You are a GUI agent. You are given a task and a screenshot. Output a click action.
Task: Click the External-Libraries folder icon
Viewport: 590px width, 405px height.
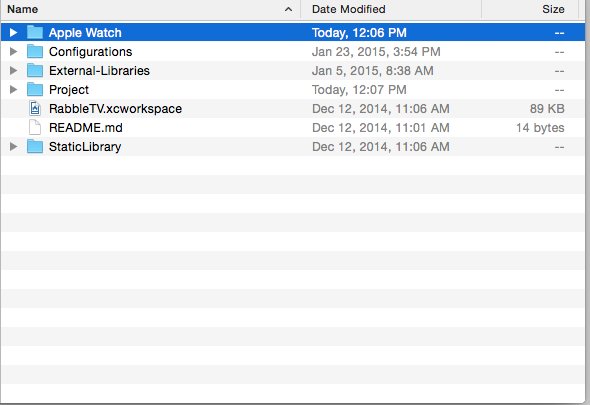coord(35,70)
